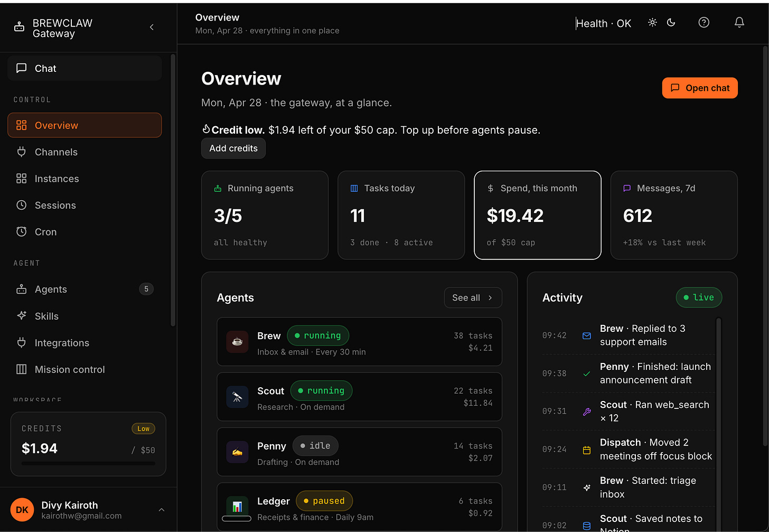Viewport: 769px width, 532px height.
Task: Click the Open chat button
Action: (x=700, y=88)
